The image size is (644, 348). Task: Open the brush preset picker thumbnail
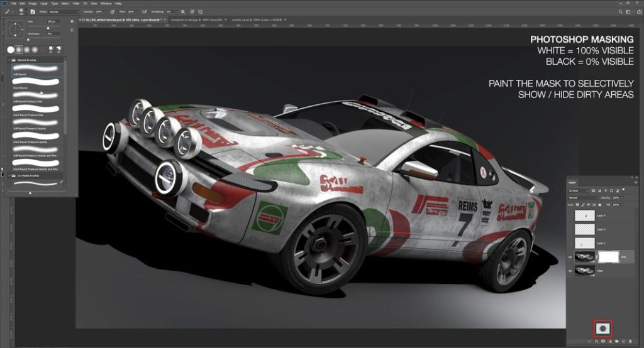pyautogui.click(x=21, y=11)
